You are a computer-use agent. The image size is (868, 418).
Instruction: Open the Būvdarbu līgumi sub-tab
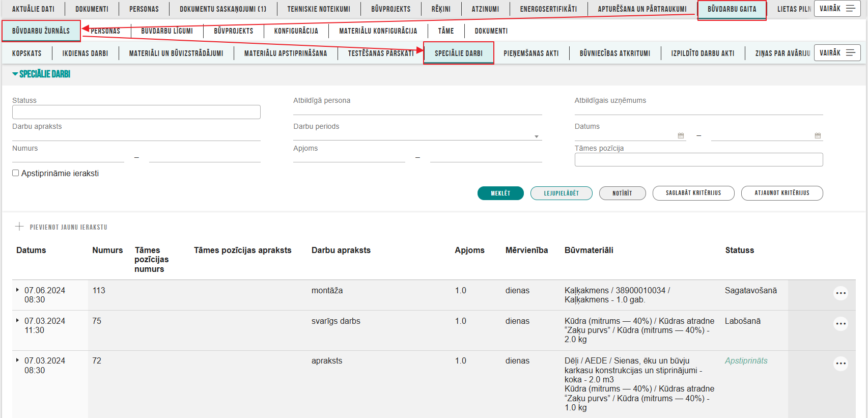167,31
